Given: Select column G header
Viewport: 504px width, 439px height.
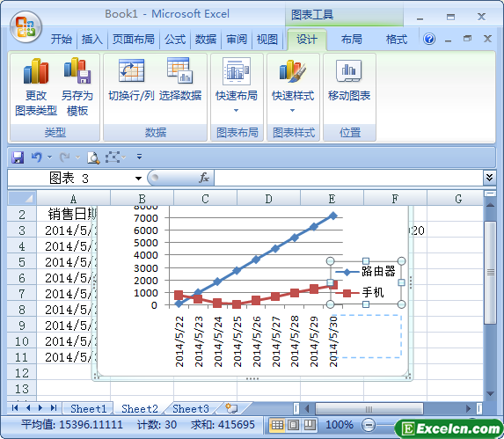Looking at the screenshot, I should pos(455,199).
